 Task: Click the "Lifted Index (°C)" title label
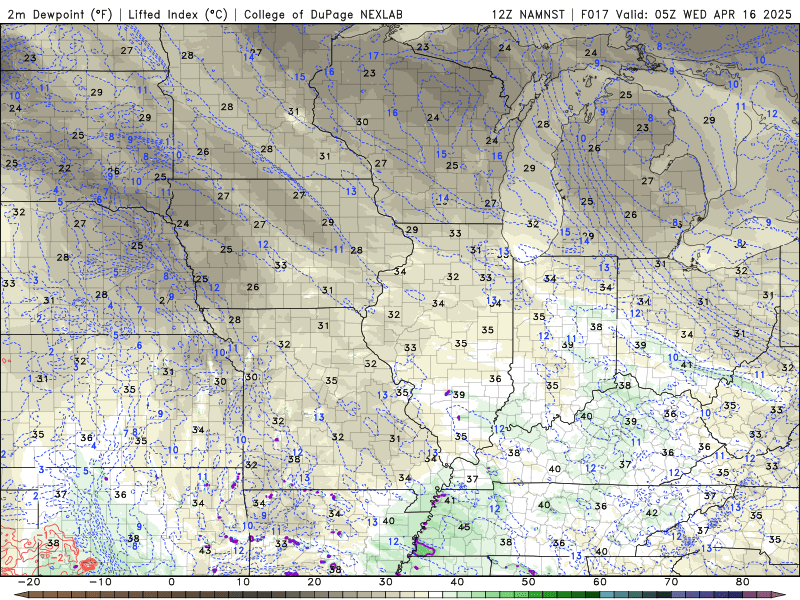[x=178, y=14]
